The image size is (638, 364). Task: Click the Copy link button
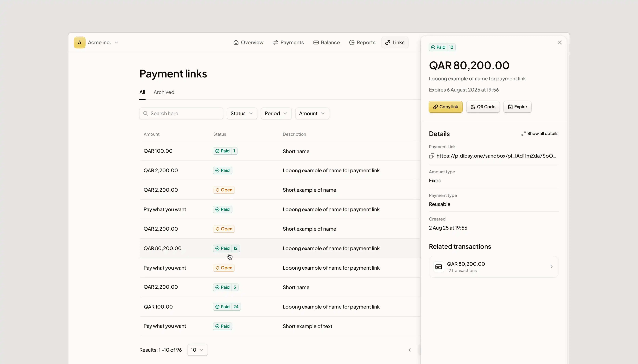(445, 107)
